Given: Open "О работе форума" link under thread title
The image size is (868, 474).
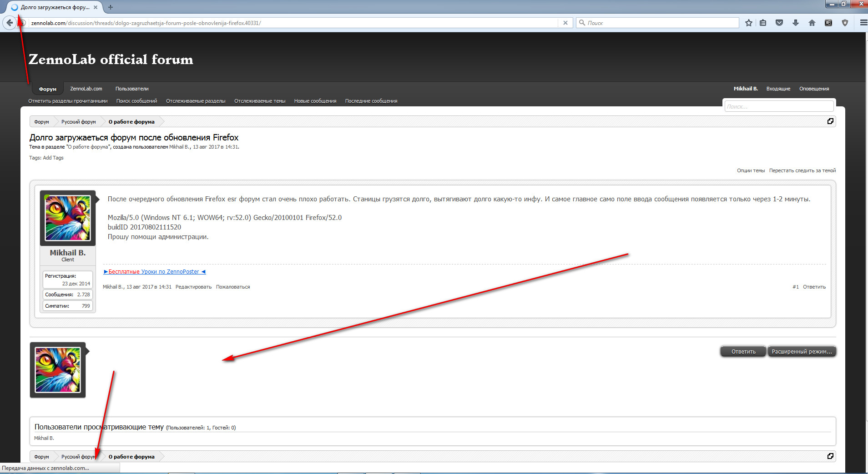Looking at the screenshot, I should [x=88, y=147].
